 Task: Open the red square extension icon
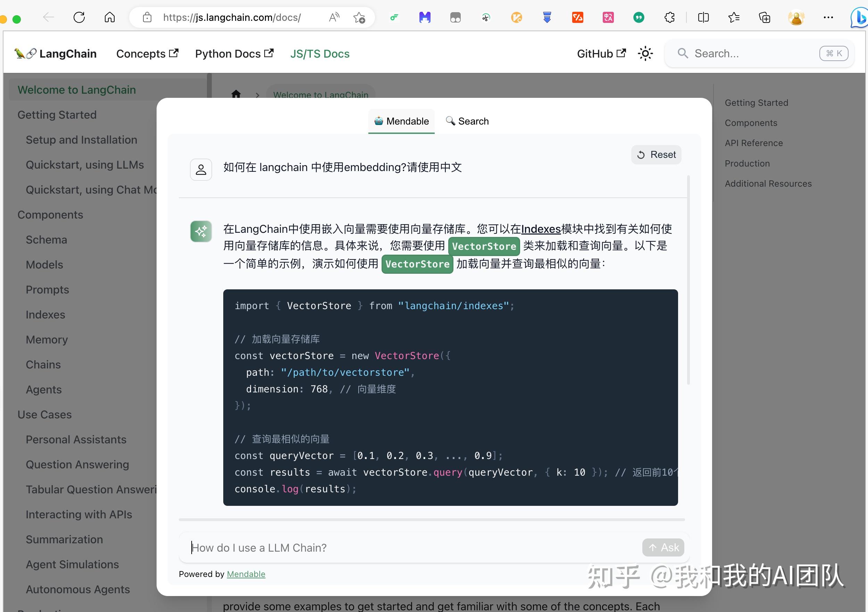click(577, 17)
